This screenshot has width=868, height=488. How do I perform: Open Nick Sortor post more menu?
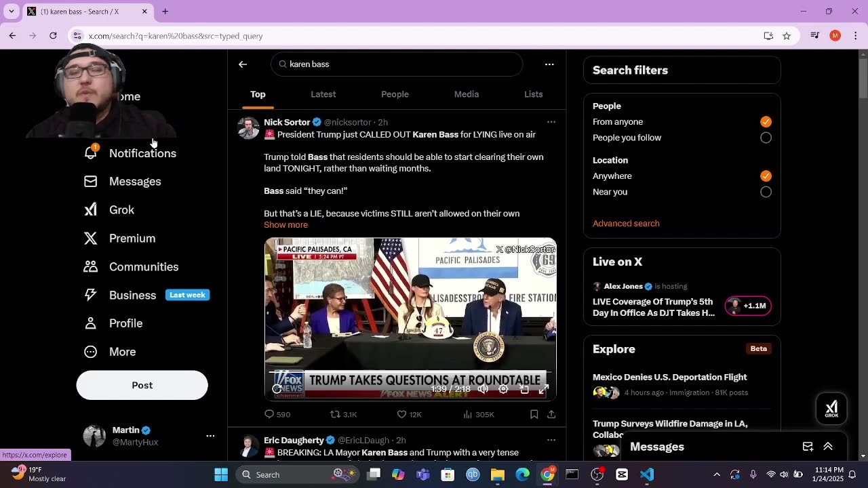coord(551,122)
